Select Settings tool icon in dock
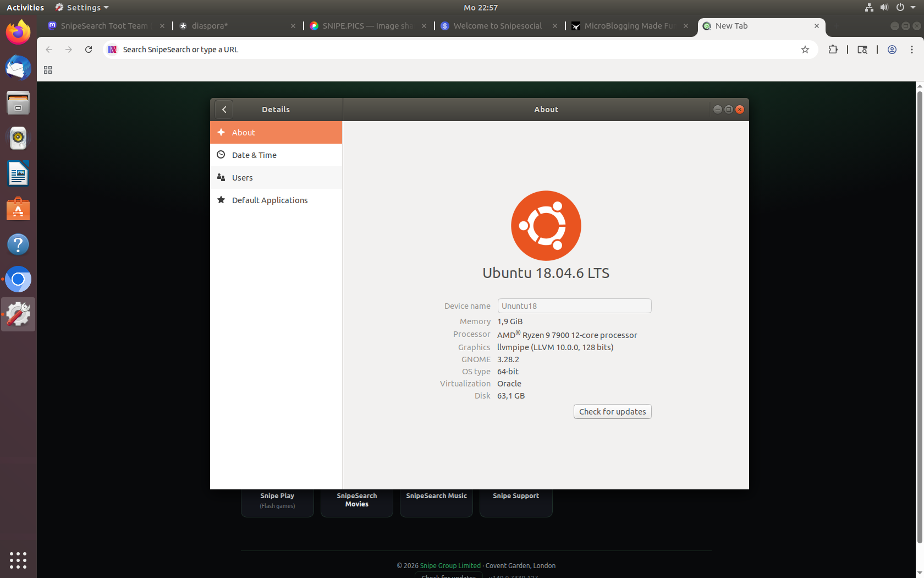Screen dimensions: 924x578 (x=18, y=314)
